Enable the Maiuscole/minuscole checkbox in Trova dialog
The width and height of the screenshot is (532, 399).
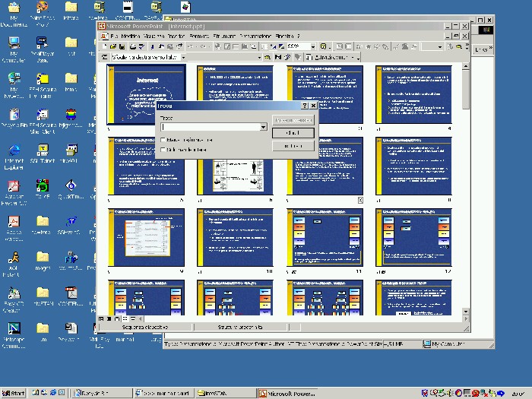[x=163, y=140]
